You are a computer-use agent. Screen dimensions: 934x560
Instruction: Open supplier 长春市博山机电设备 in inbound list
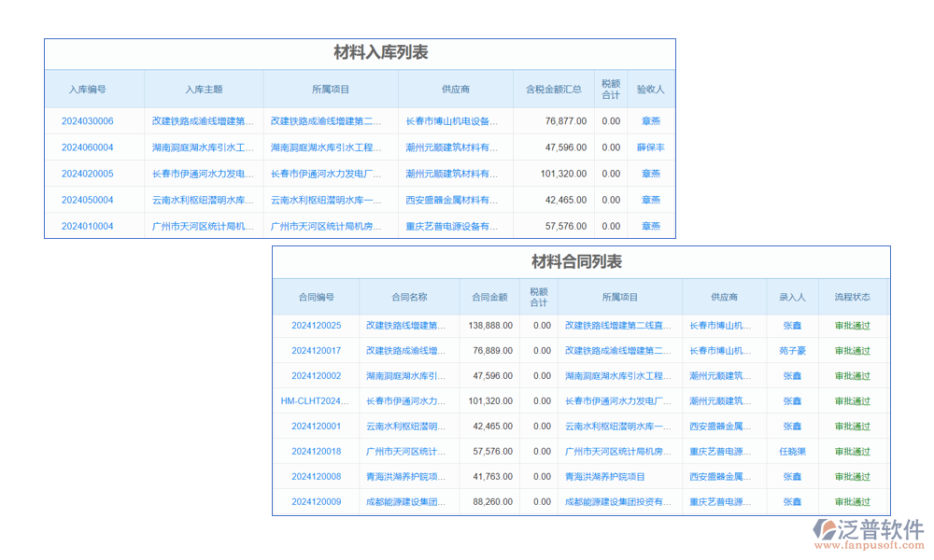(452, 121)
